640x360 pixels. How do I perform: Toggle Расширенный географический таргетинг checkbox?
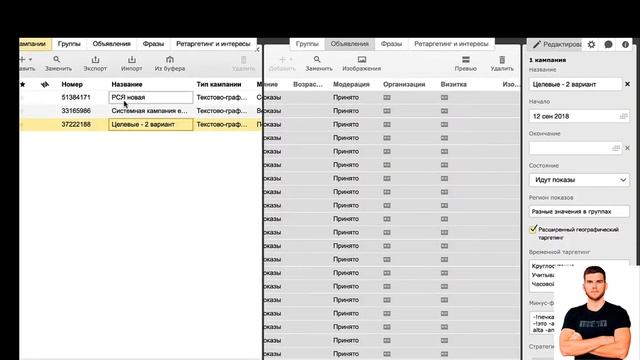coord(533,229)
